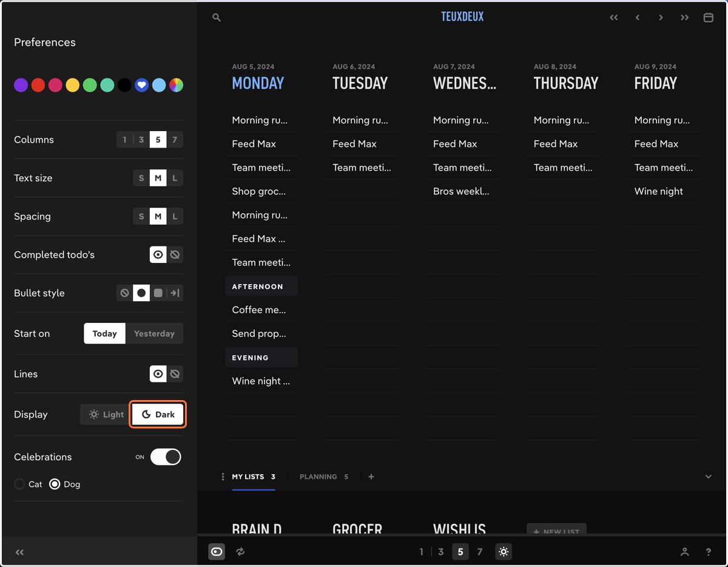Image resolution: width=728 pixels, height=567 pixels.
Task: Pick the black color swatch
Action: [124, 86]
